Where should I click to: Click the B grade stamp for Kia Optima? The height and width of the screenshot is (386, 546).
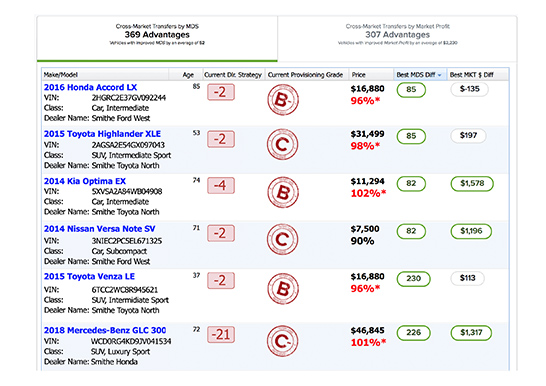coord(283,192)
